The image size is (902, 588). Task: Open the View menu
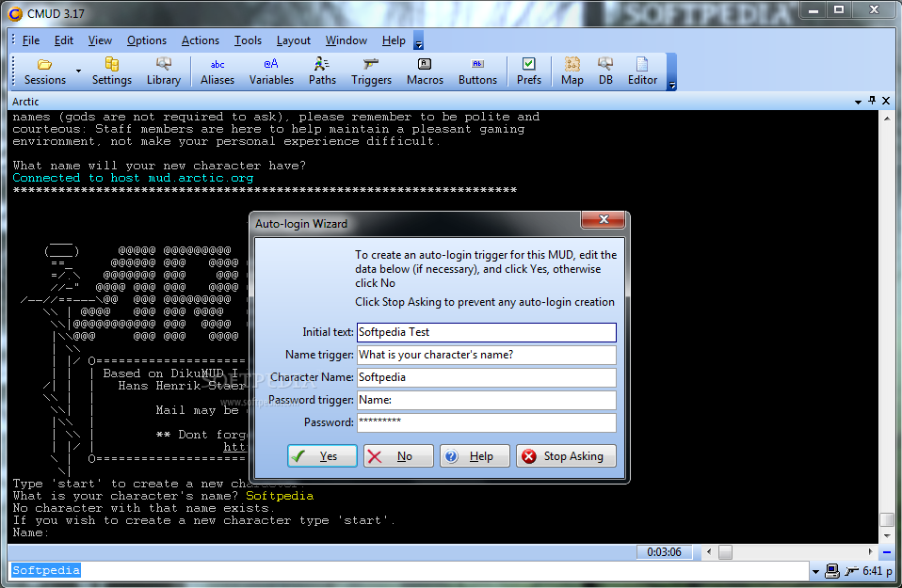click(x=100, y=40)
